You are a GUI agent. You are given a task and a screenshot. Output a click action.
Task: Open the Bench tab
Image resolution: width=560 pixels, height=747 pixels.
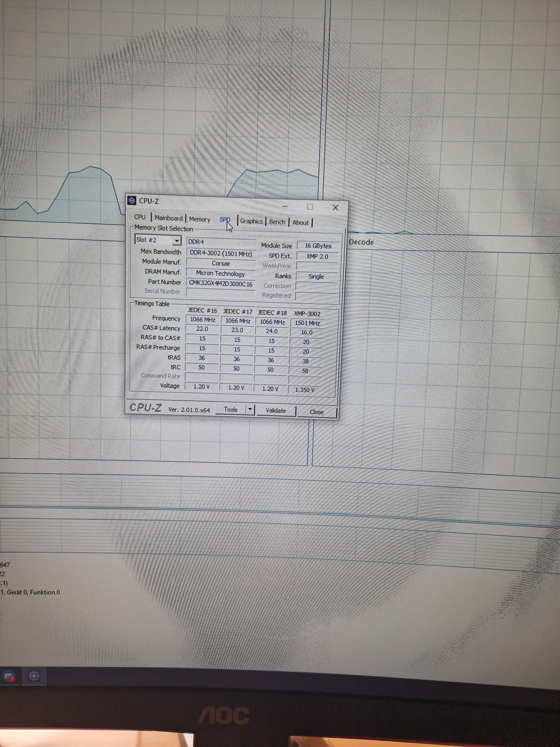pos(277,222)
